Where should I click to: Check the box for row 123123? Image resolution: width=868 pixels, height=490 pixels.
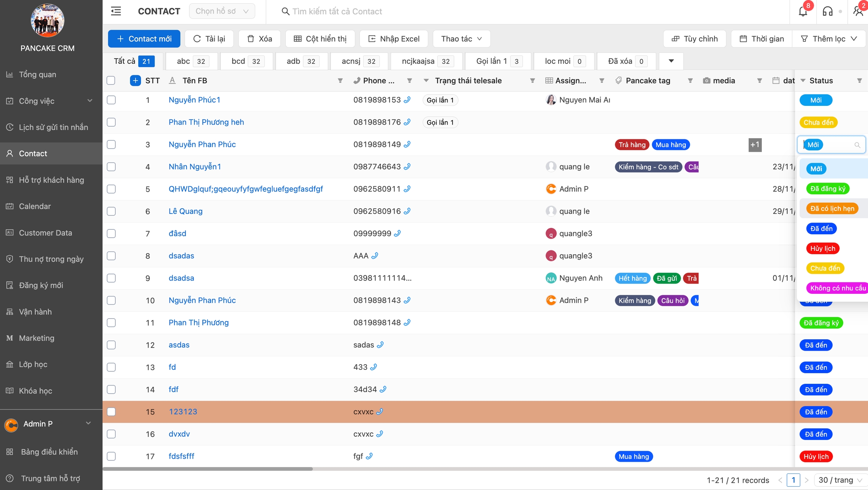pyautogui.click(x=111, y=412)
